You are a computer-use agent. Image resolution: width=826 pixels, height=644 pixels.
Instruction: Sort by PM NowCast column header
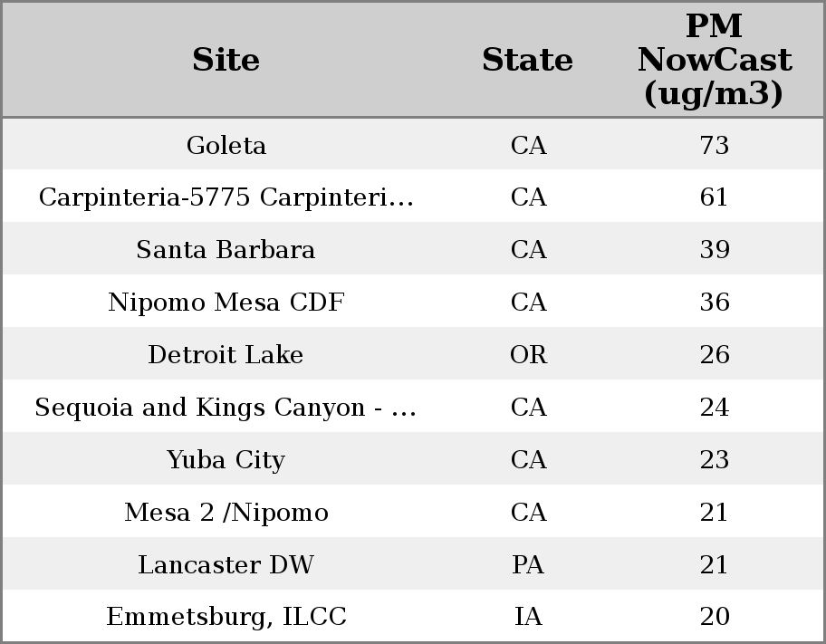coord(714,61)
